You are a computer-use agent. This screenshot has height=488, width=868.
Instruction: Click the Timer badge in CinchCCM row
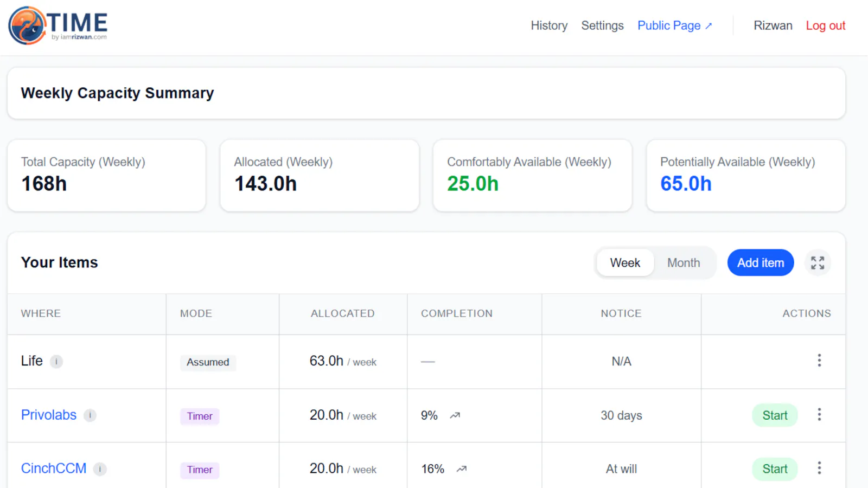pos(200,470)
